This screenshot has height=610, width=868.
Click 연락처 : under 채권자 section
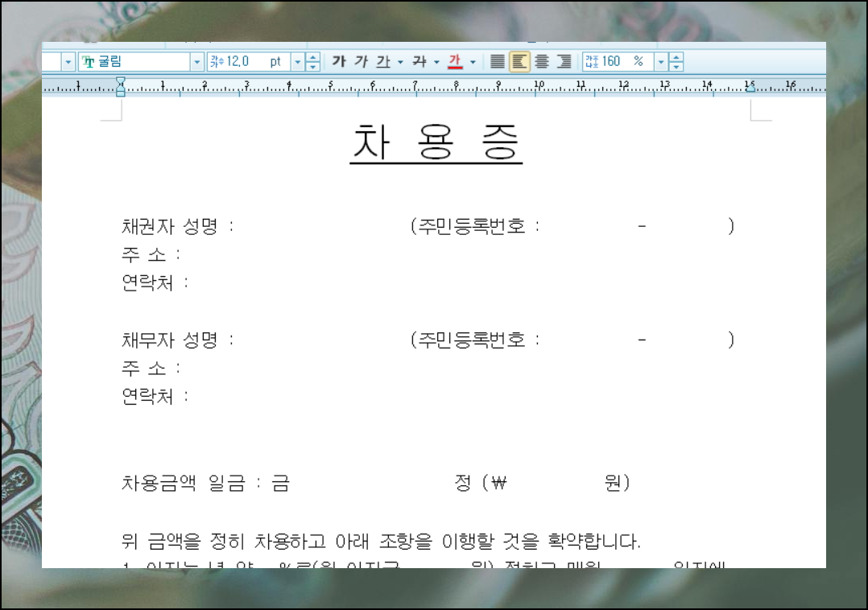point(155,282)
